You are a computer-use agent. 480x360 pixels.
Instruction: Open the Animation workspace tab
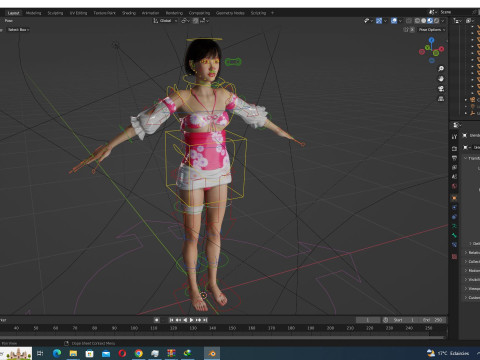click(150, 13)
